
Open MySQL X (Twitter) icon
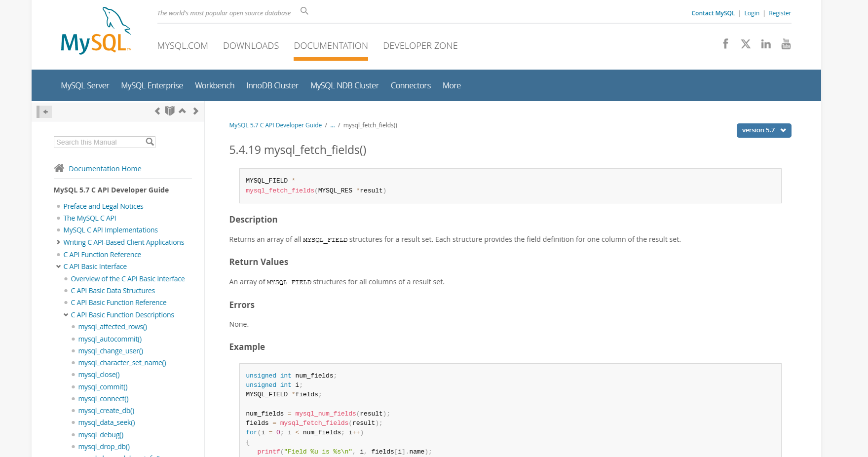pyautogui.click(x=746, y=44)
